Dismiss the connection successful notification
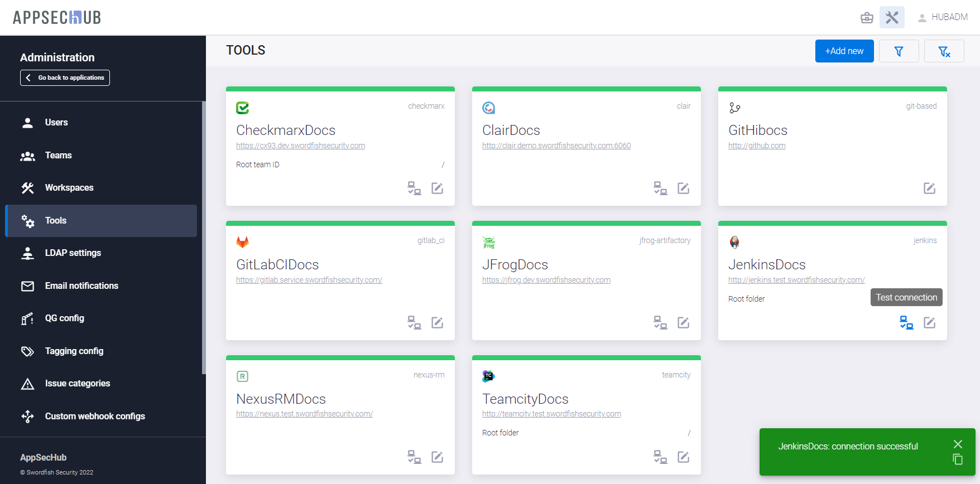Image resolution: width=980 pixels, height=484 pixels. (958, 444)
